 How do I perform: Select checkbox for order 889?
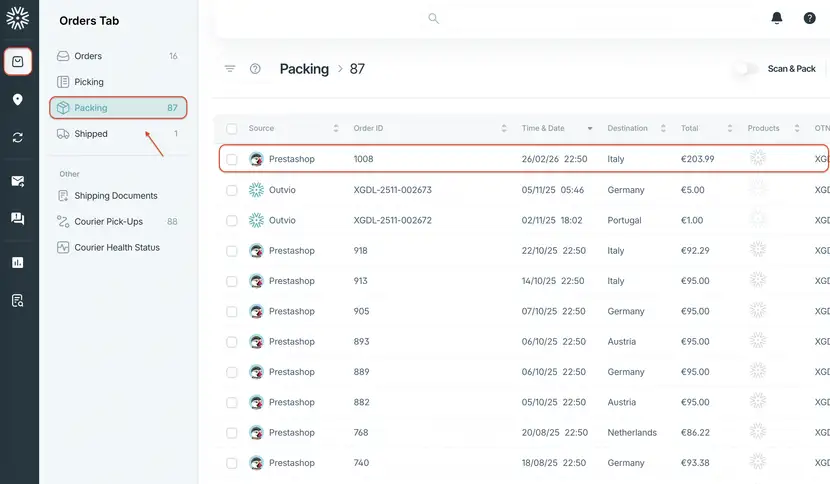click(x=232, y=372)
